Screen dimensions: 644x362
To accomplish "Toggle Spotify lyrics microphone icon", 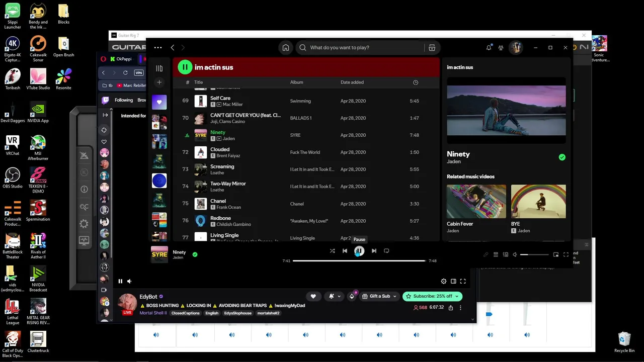I will point(486,255).
